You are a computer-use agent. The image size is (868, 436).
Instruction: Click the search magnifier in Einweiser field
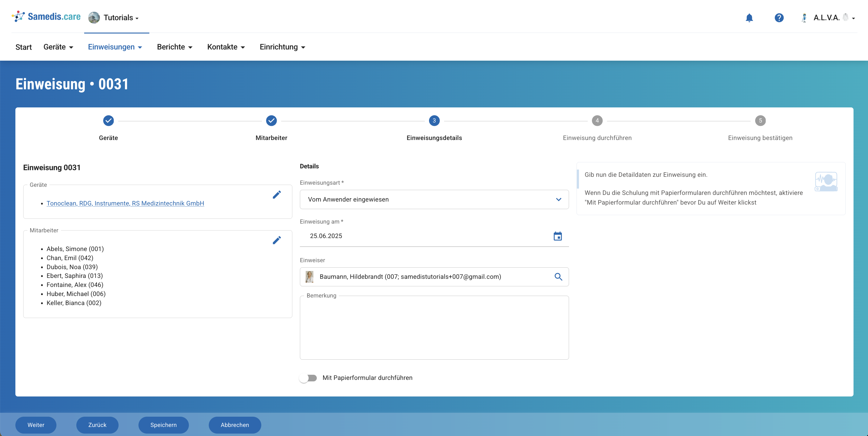tap(558, 277)
